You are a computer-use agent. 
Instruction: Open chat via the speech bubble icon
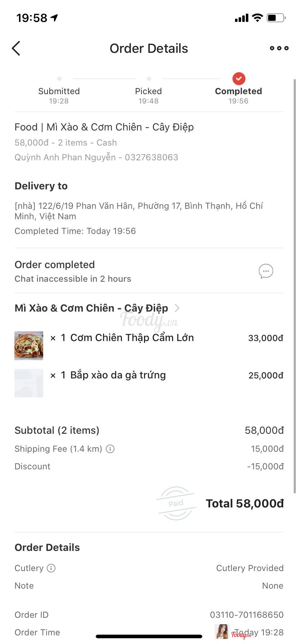pos(266,271)
